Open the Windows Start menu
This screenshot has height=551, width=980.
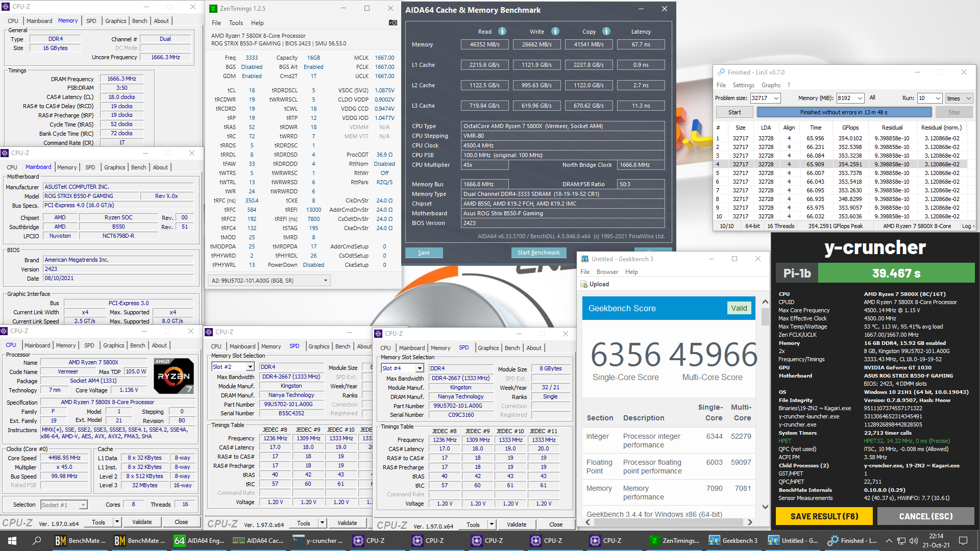pos(12,541)
